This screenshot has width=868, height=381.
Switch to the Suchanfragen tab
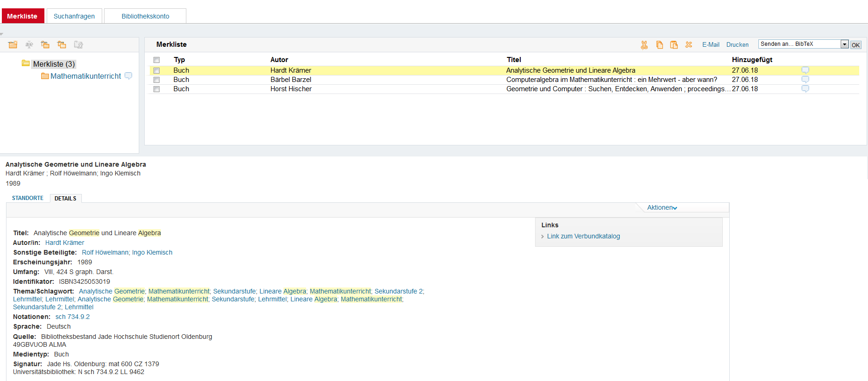[x=74, y=16]
